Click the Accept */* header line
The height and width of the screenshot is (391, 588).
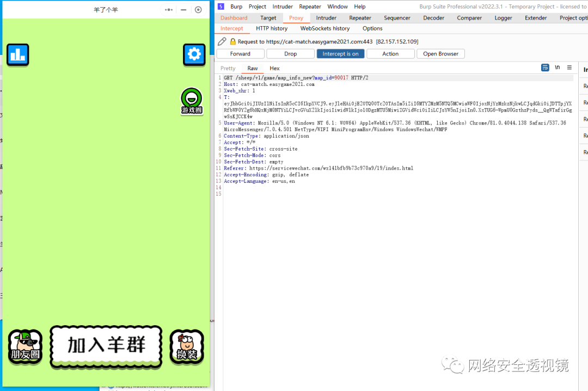(240, 142)
